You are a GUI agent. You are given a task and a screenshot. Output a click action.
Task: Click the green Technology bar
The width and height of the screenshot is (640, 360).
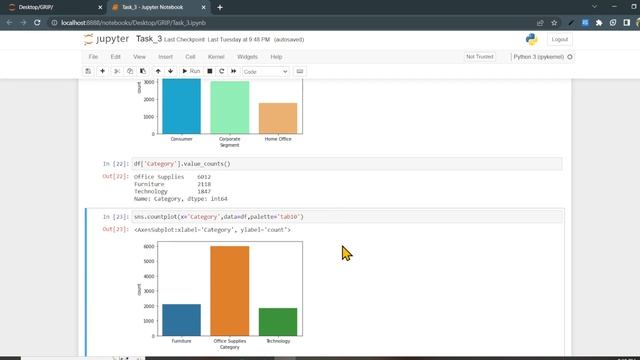point(278,322)
